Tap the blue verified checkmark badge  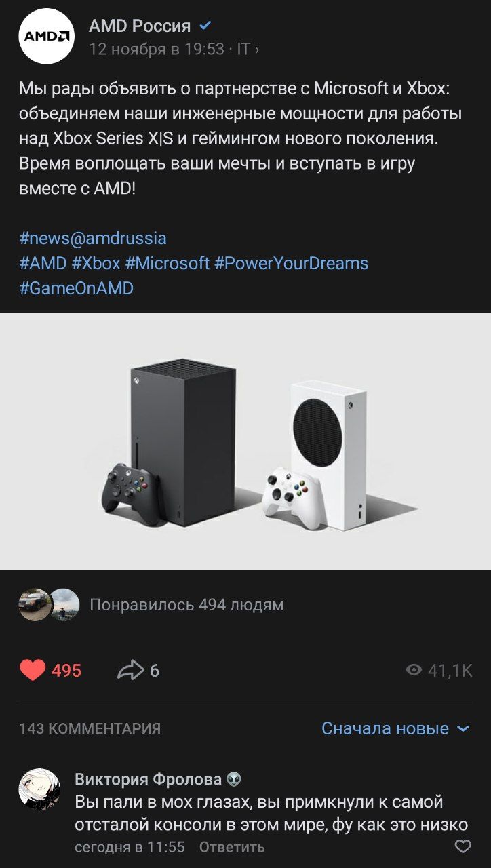coord(205,26)
